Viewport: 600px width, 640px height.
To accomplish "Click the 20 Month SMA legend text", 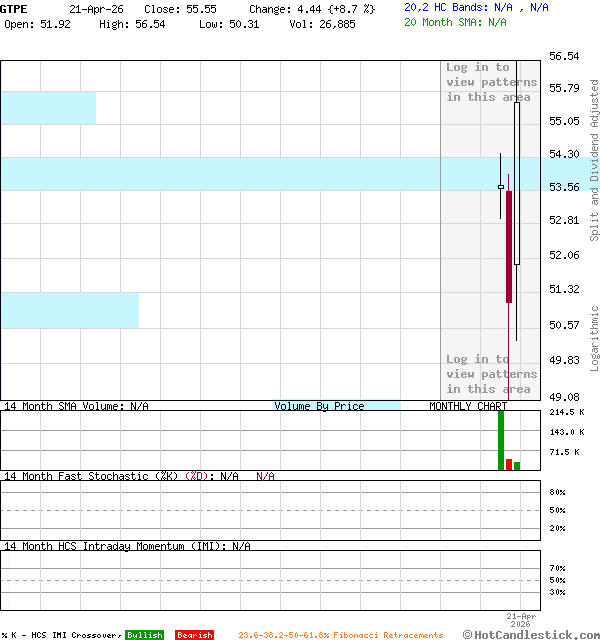I will [455, 22].
